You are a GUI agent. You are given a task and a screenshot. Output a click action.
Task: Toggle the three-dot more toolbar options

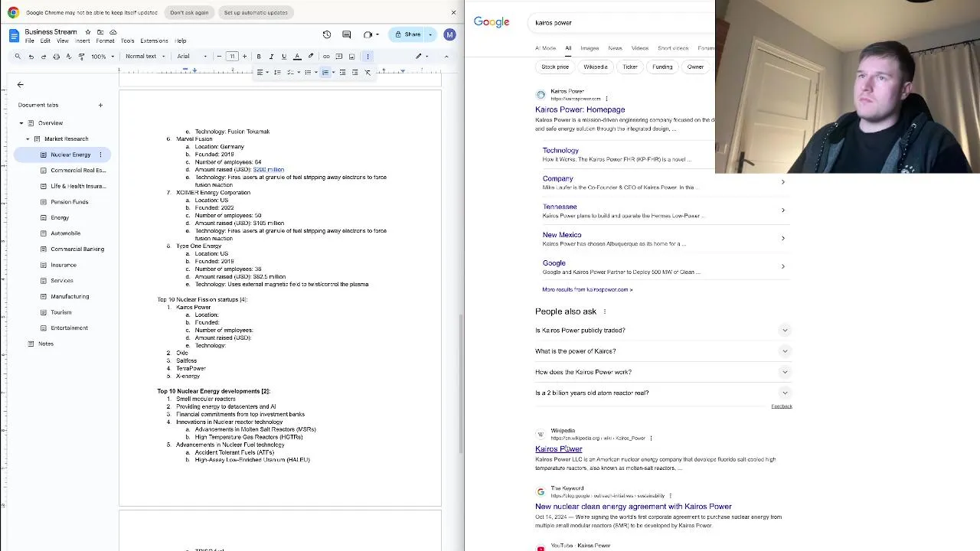pos(367,57)
